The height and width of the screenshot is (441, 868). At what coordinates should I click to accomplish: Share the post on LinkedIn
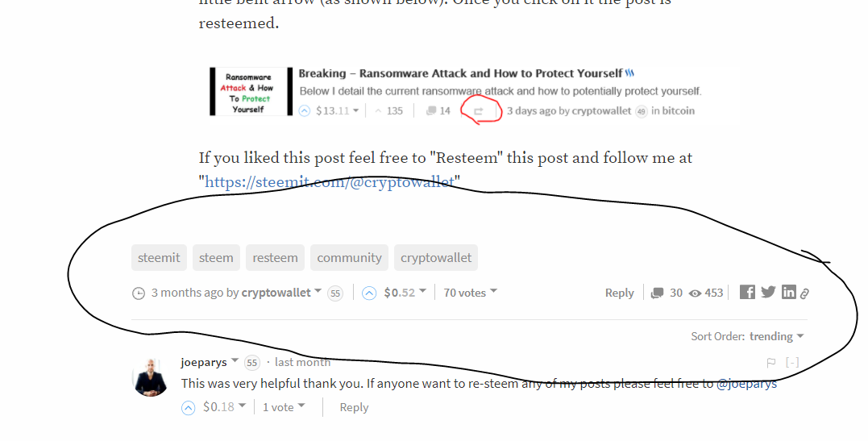point(789,292)
